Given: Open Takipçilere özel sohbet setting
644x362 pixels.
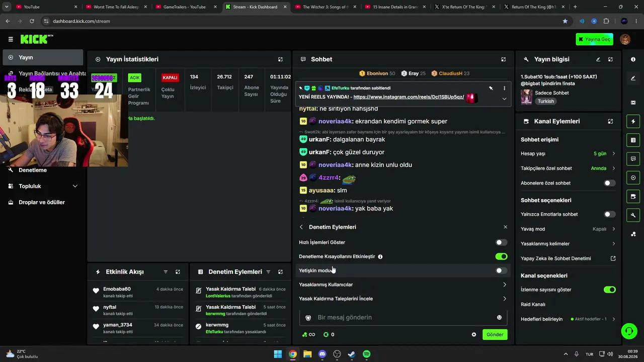Looking at the screenshot, I should pos(568,168).
